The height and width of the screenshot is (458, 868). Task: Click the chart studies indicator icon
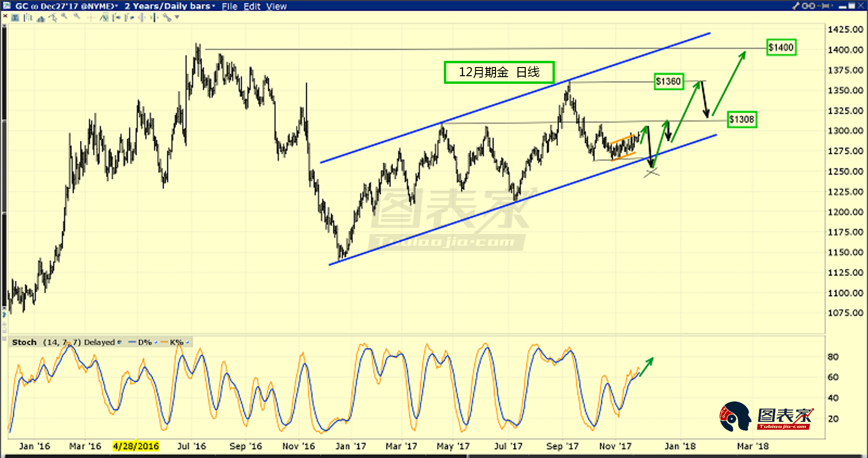[104, 18]
